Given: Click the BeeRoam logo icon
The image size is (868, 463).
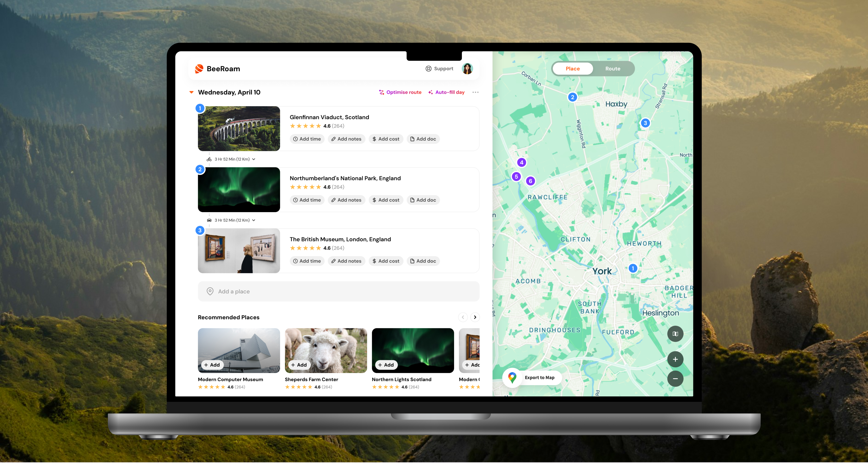Looking at the screenshot, I should tap(199, 69).
